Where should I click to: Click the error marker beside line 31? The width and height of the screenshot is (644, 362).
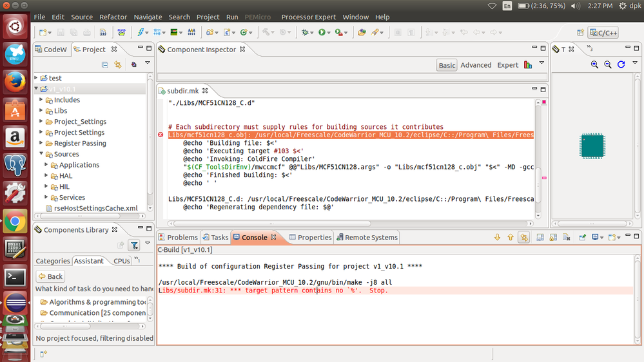pos(161,135)
